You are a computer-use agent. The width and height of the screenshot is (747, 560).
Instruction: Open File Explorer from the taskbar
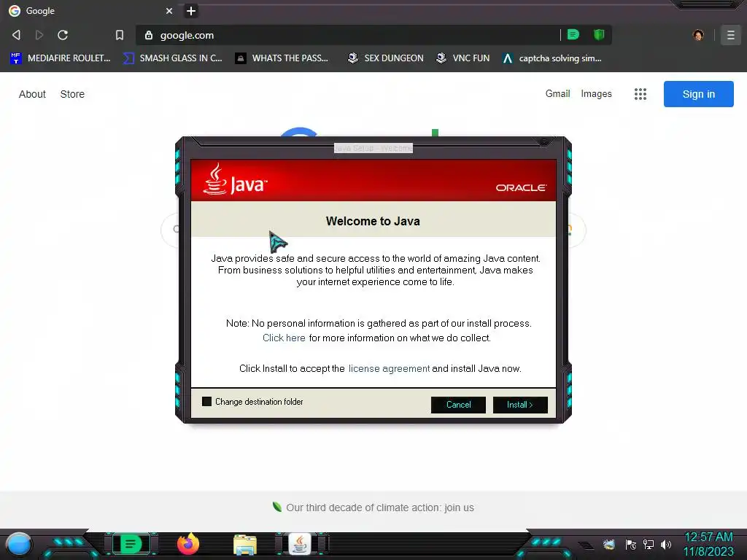coord(245,545)
